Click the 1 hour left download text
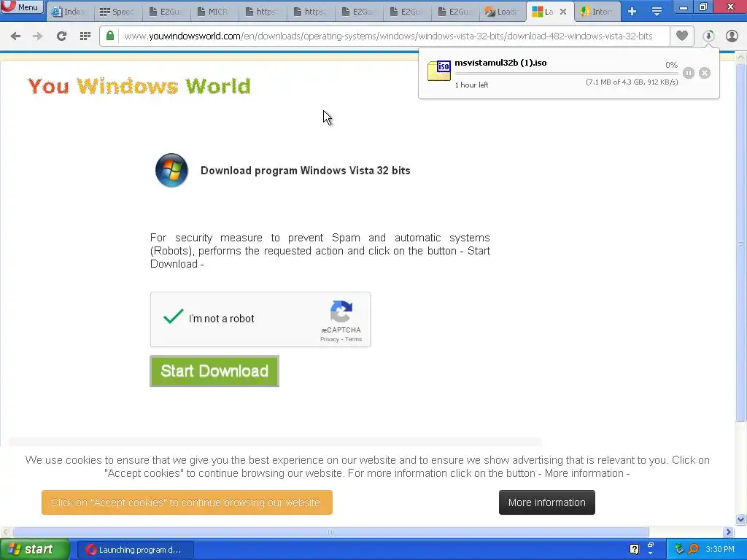747x560 pixels. [x=471, y=85]
